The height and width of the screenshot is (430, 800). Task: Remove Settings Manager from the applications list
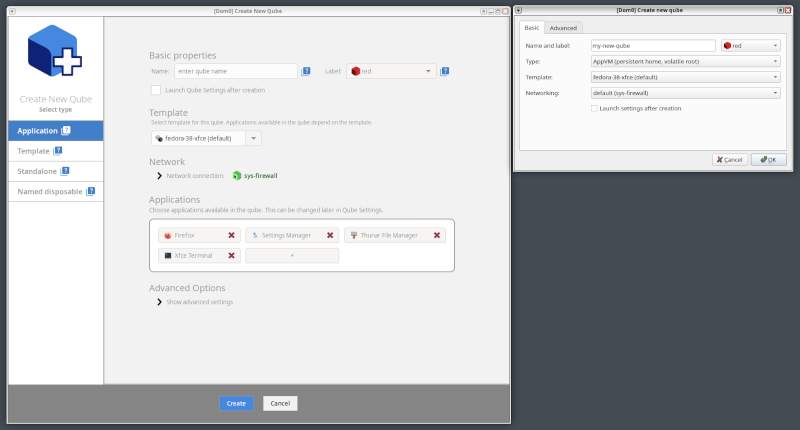tap(330, 236)
